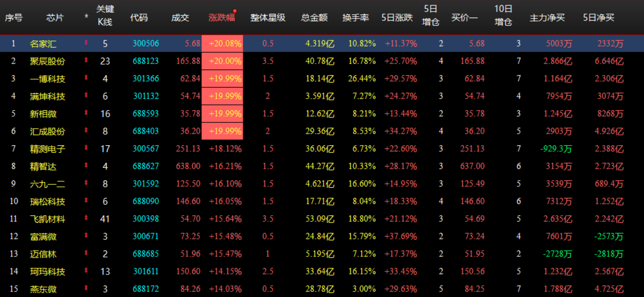Click the red marker icon in 一博科技 row
The image size is (644, 297).
pos(86,78)
